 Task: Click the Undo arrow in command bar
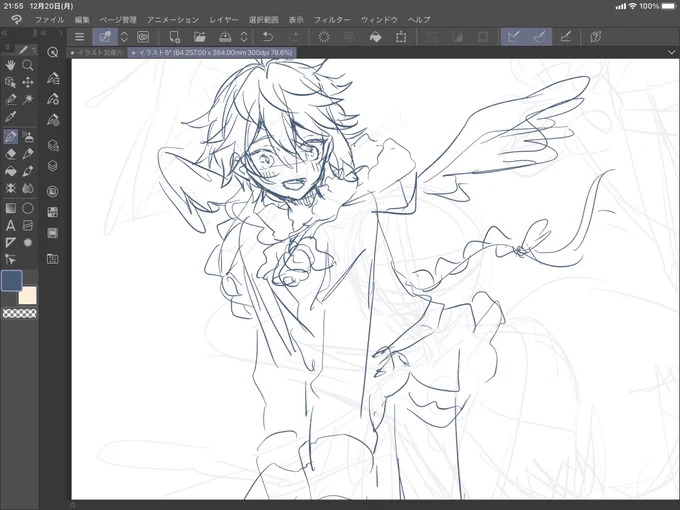click(x=268, y=37)
